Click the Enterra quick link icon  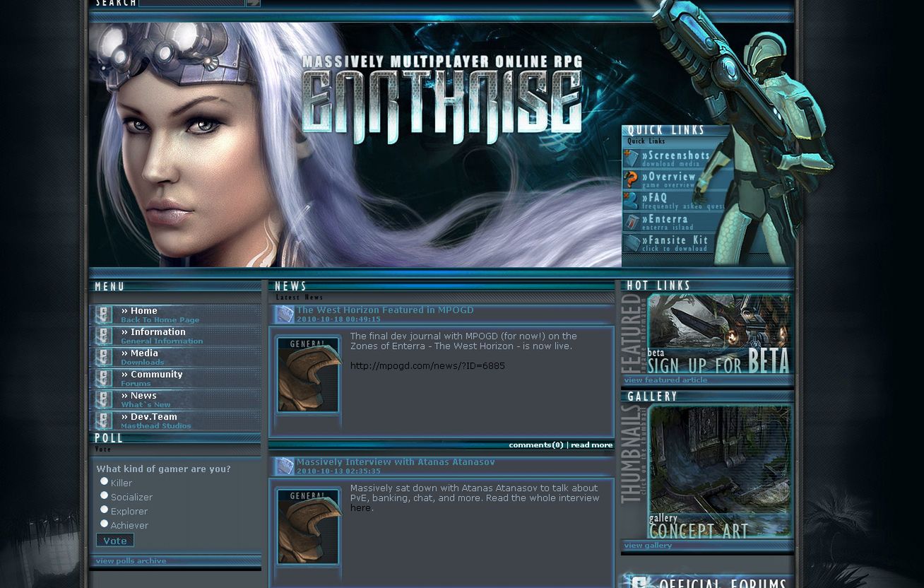click(x=631, y=222)
